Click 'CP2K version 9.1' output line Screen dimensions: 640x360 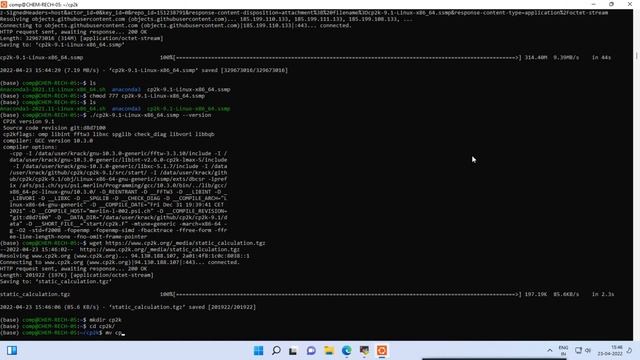click(29, 122)
